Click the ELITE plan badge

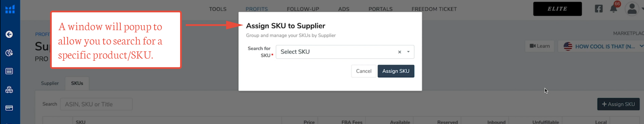557,9
